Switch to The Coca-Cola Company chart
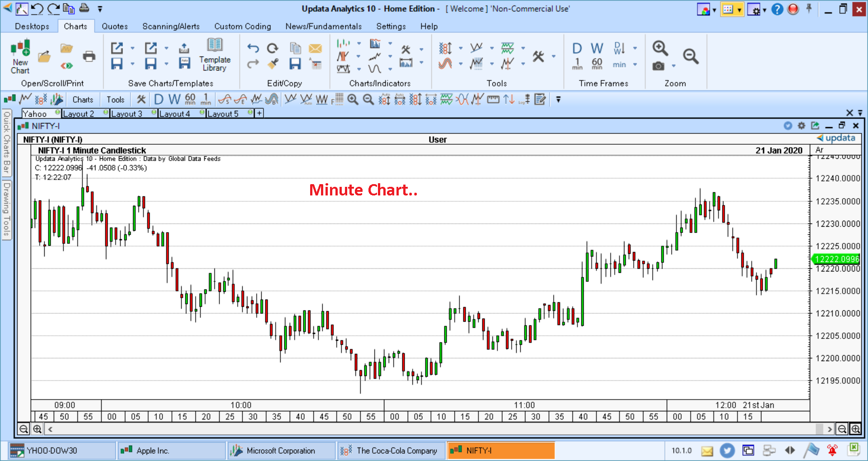 point(391,451)
